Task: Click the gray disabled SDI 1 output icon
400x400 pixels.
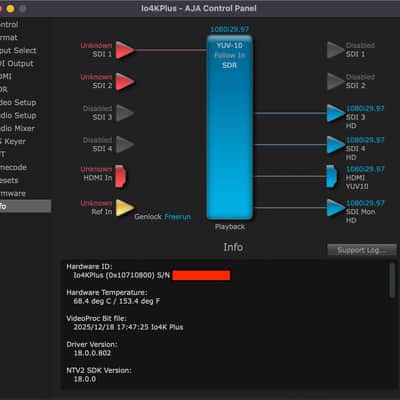Action: [335, 50]
